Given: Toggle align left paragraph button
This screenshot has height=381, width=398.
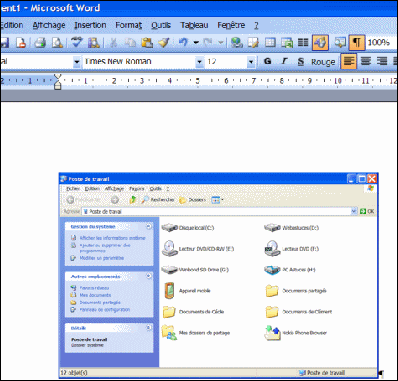Looking at the screenshot, I should (349, 61).
